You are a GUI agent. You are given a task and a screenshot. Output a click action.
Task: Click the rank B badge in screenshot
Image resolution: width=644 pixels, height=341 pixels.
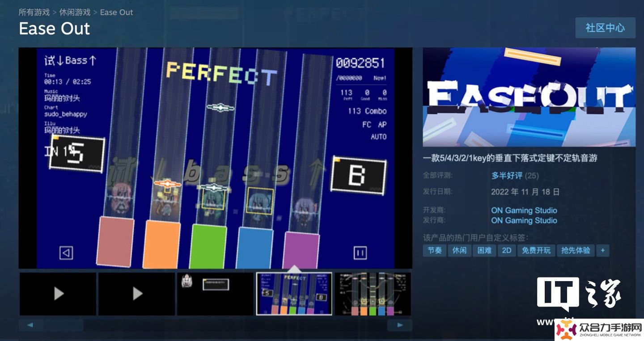click(358, 175)
